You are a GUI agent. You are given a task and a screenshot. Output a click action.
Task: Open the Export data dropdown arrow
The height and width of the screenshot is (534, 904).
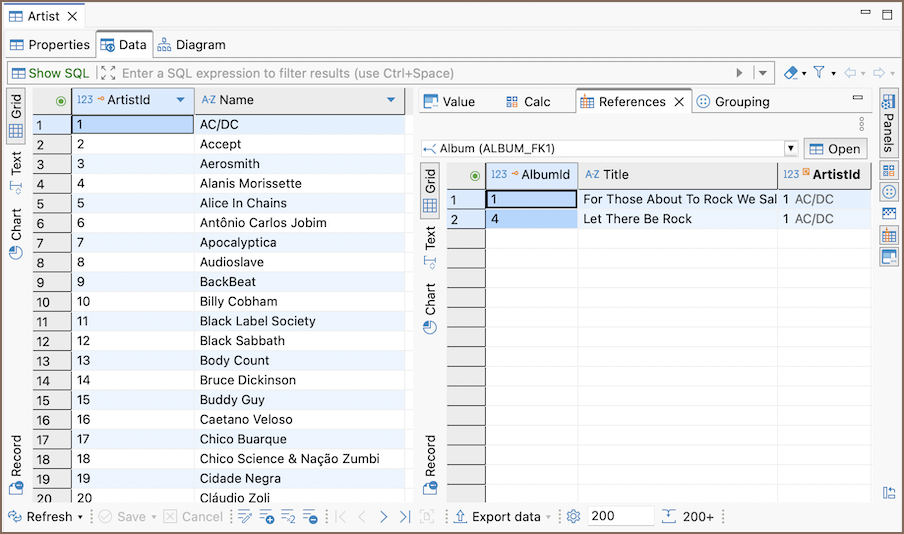pos(550,517)
